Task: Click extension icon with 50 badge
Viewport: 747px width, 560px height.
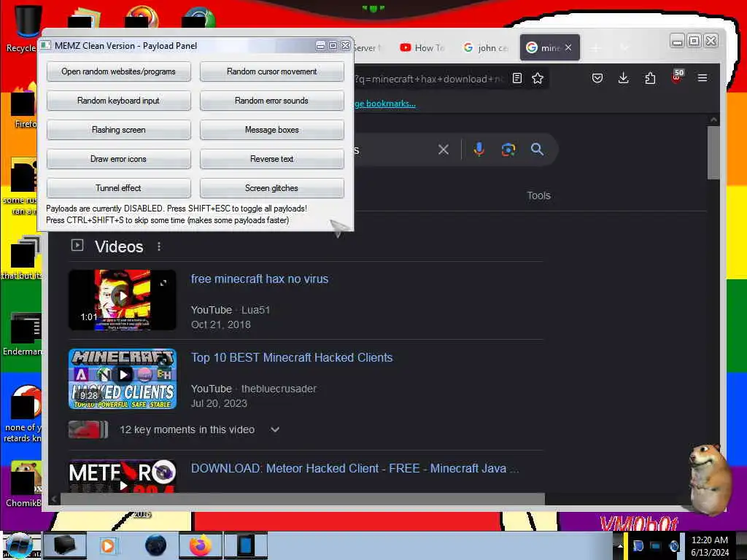Action: (677, 77)
